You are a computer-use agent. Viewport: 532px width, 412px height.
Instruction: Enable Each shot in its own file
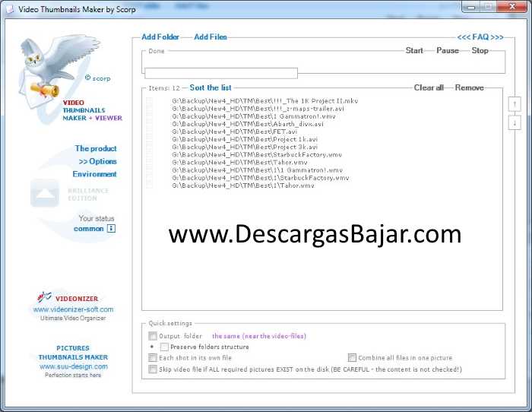pos(153,358)
